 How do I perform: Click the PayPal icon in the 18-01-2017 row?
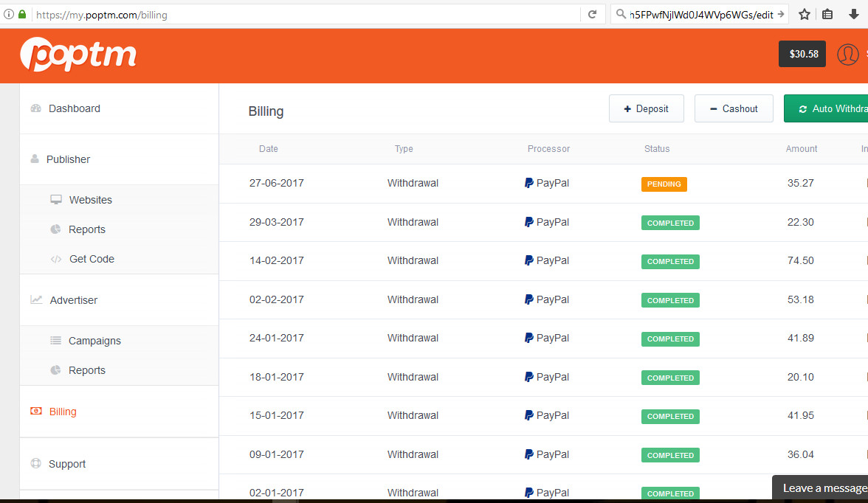point(528,377)
